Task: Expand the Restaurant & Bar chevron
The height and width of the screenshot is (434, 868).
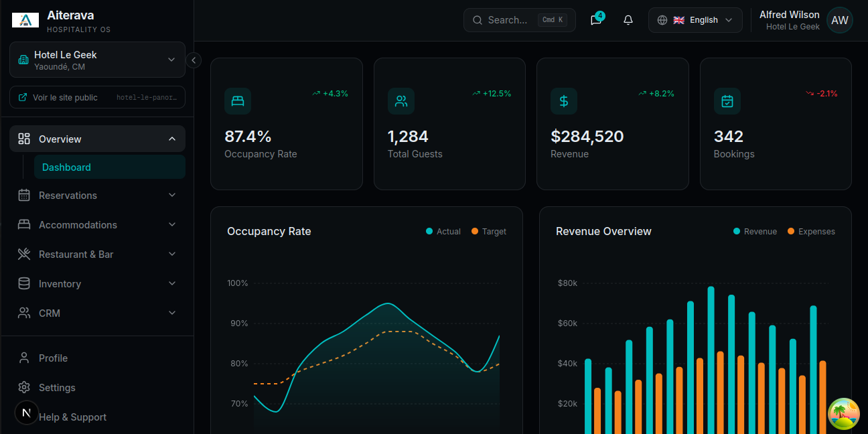Action: click(172, 254)
